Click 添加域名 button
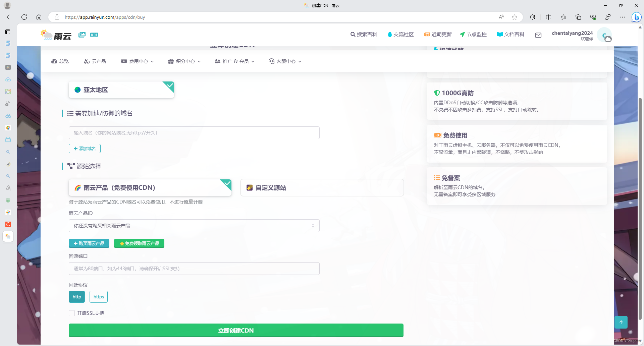The height and width of the screenshot is (346, 644). [x=85, y=149]
